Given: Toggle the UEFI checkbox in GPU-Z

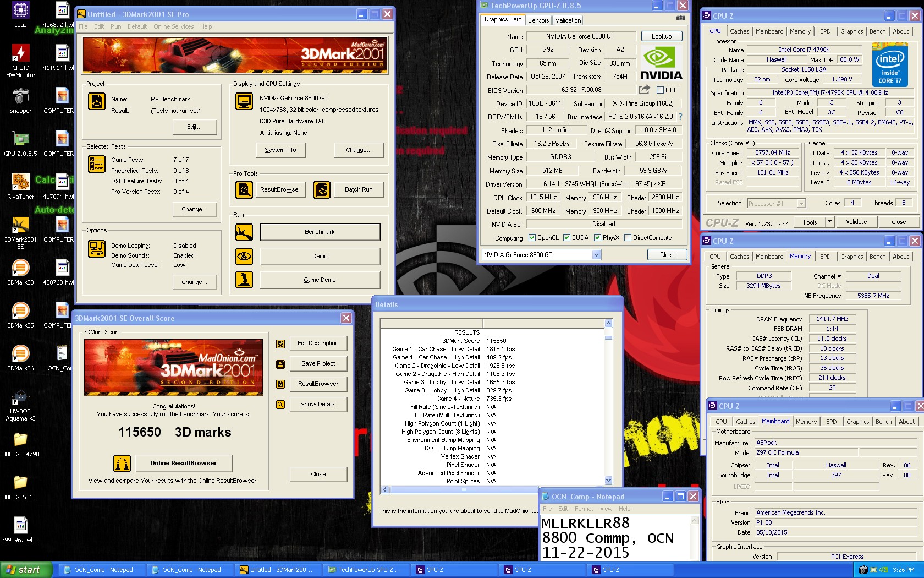Looking at the screenshot, I should coord(660,90).
